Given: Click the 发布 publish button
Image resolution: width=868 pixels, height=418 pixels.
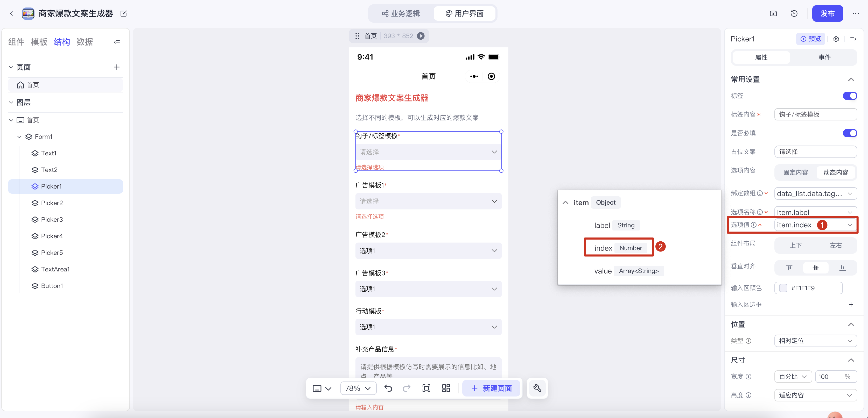Looking at the screenshot, I should 827,13.
